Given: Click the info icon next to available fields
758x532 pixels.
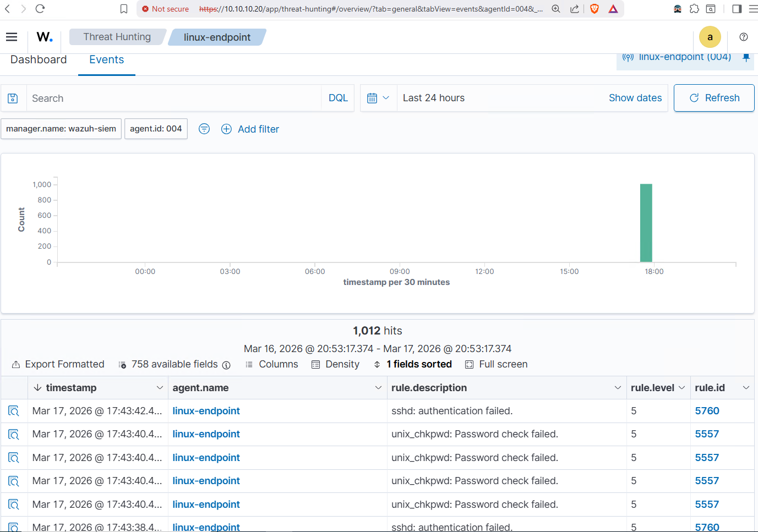Looking at the screenshot, I should 226,365.
